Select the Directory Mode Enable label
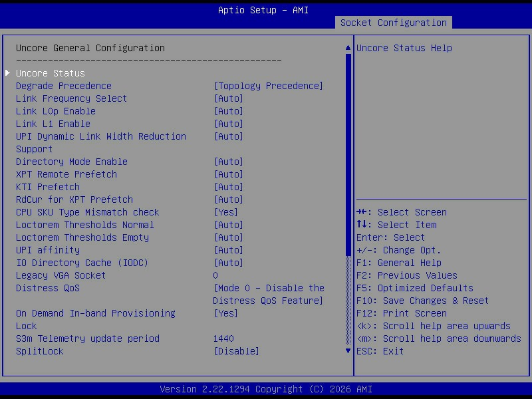Viewport: 532px width, 399px height. click(72, 162)
